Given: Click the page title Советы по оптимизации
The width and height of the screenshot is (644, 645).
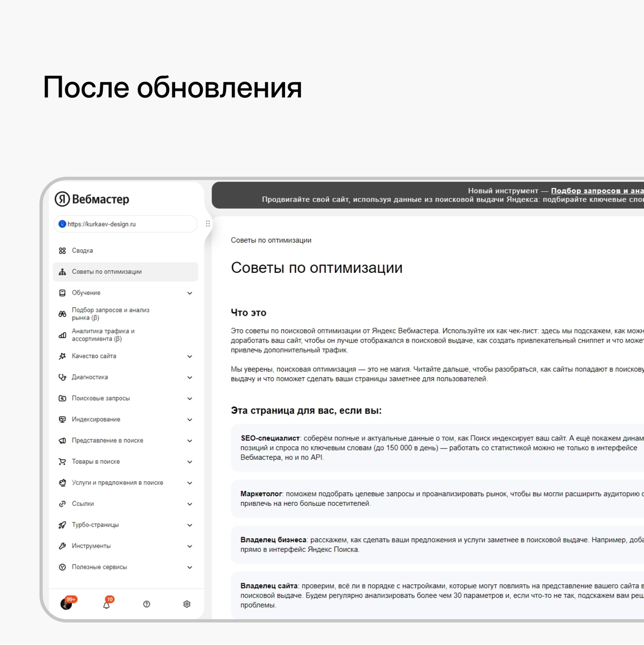Looking at the screenshot, I should point(317,268).
